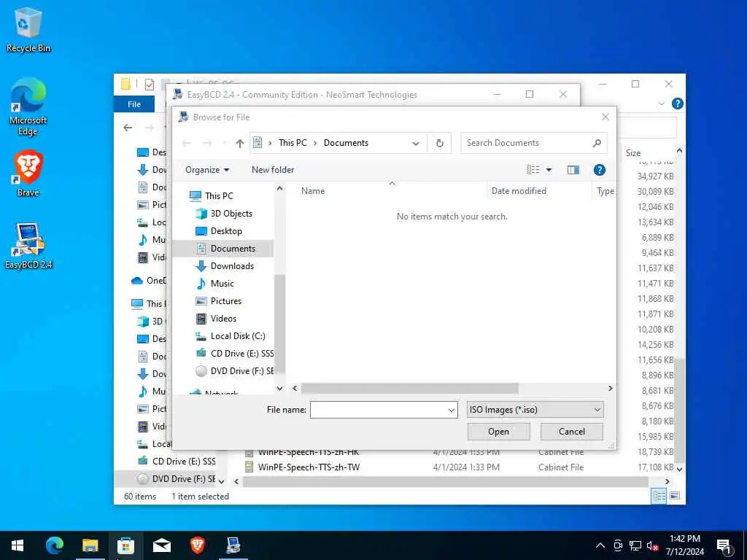Open the File tab in File Explorer
The image size is (747, 560).
tap(134, 104)
